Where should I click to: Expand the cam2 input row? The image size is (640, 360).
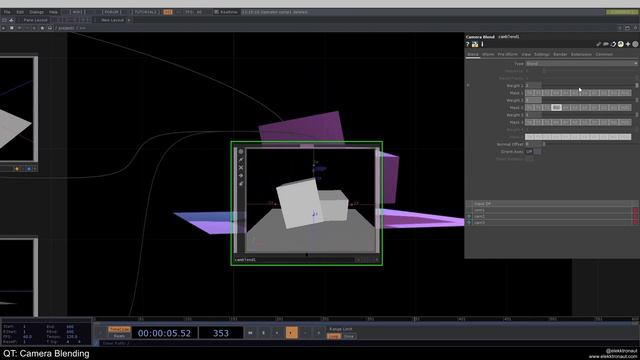pos(469,217)
